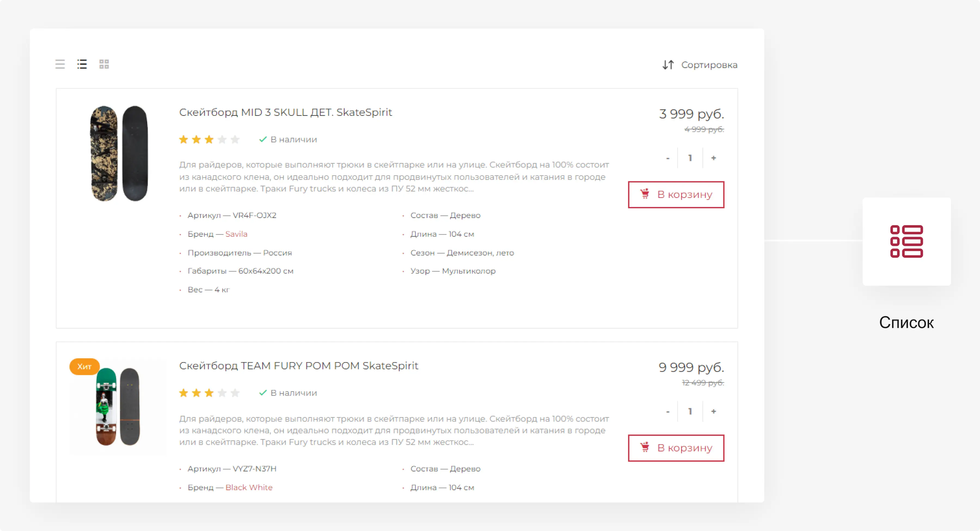
Task: Switch to grid tile view icon
Action: (104, 64)
